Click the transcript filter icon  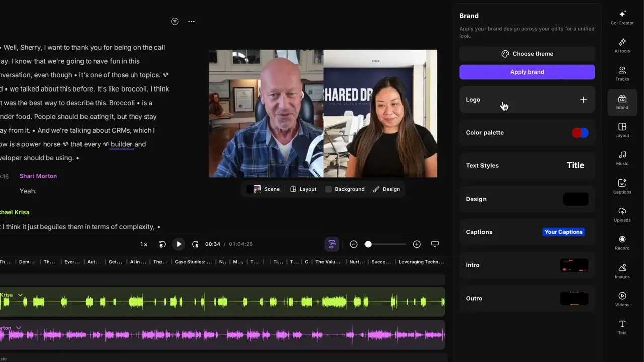point(175,21)
